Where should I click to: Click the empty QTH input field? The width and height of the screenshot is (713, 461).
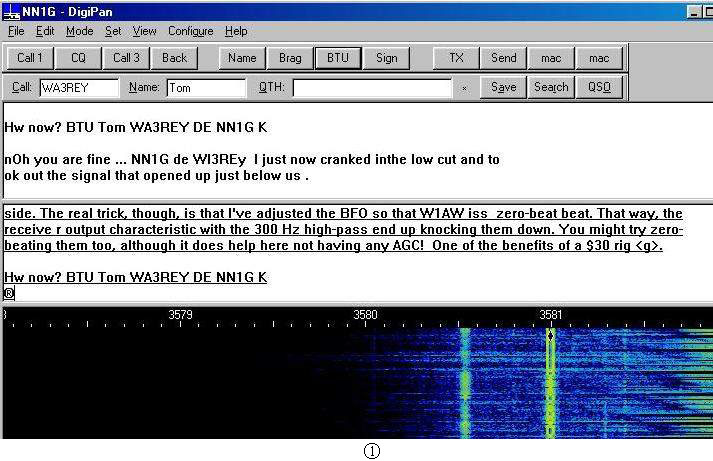click(x=371, y=88)
